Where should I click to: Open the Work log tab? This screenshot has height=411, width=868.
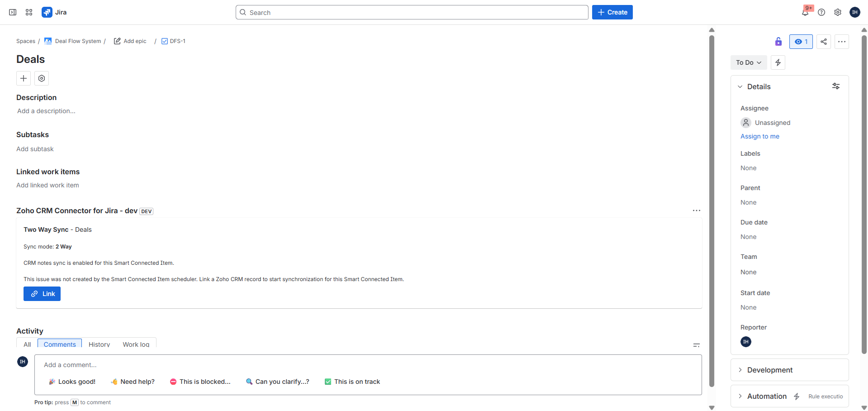[x=136, y=344]
